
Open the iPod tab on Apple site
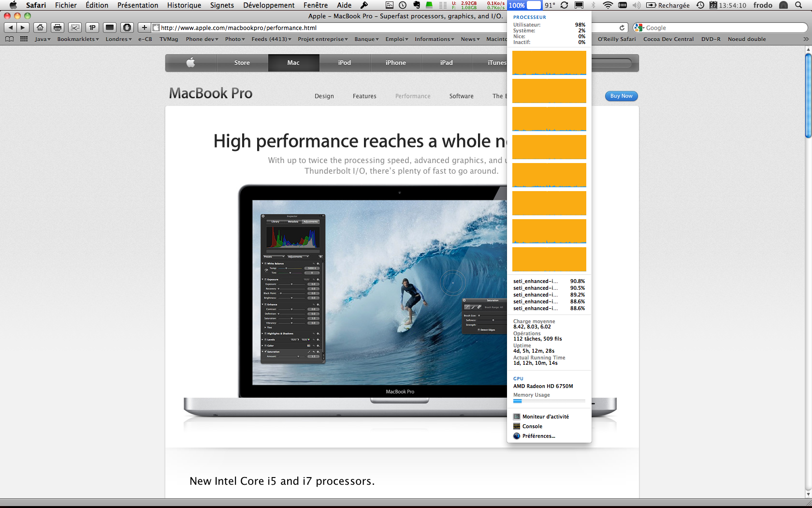(x=345, y=62)
